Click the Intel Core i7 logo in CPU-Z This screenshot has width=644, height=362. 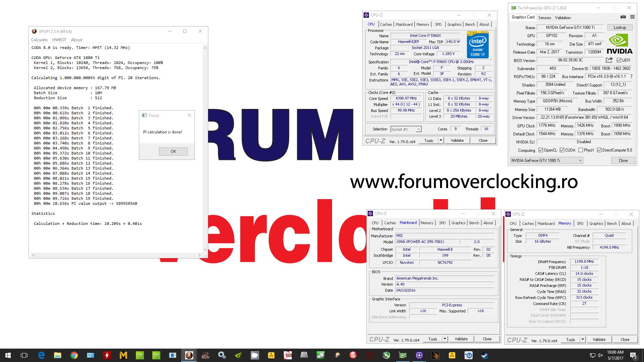478,45
